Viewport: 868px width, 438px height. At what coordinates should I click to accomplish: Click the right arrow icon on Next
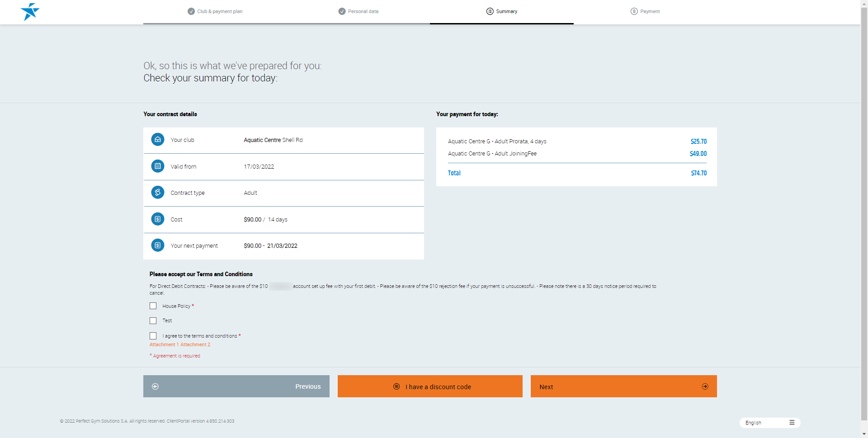[705, 386]
